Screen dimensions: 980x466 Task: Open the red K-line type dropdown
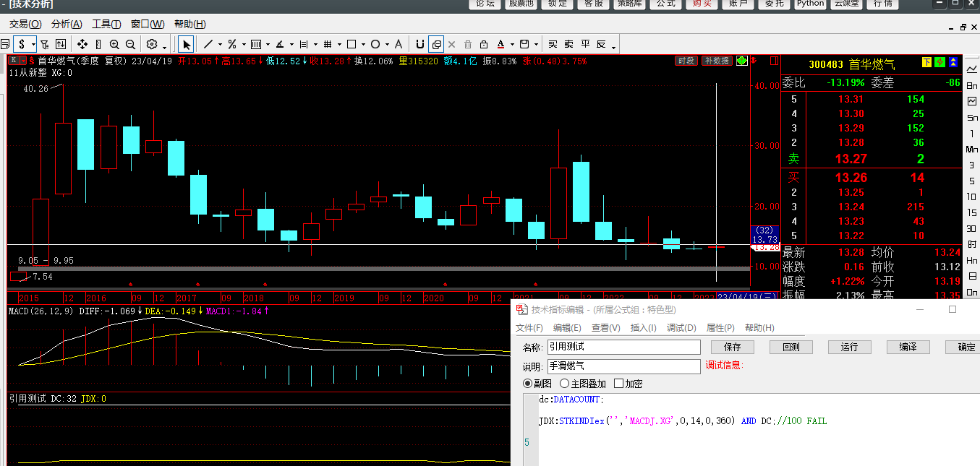[x=23, y=61]
